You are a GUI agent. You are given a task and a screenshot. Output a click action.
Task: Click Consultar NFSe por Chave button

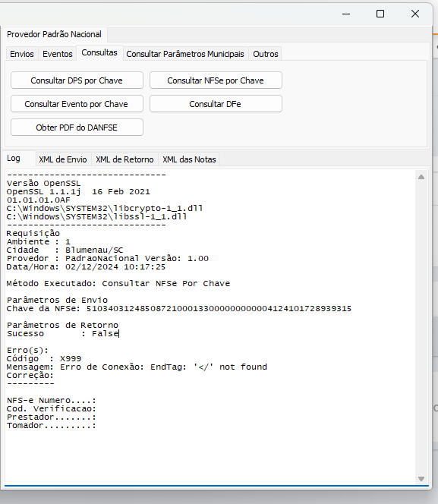216,80
